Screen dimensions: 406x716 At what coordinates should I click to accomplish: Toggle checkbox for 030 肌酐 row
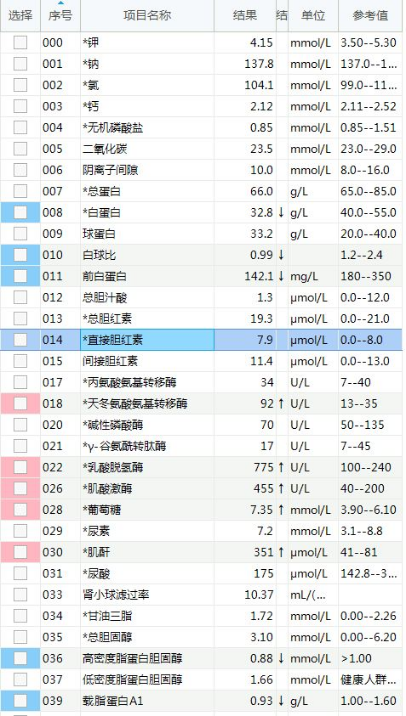pos(20,553)
